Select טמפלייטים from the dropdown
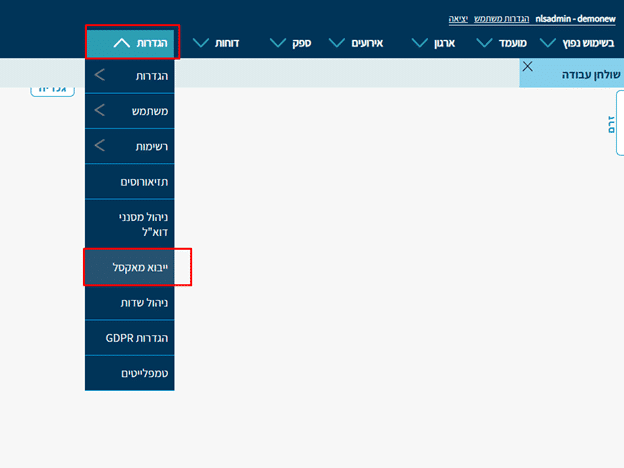624x468 pixels. point(130,372)
